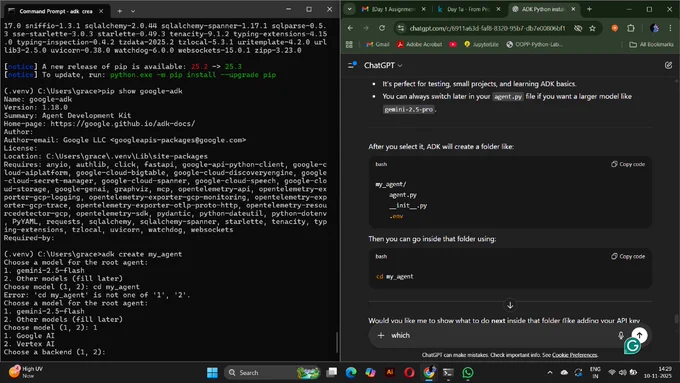Screen dimensions: 680x383
Task: Open the Adobe Acrobat bookmark
Action: (x=419, y=44)
